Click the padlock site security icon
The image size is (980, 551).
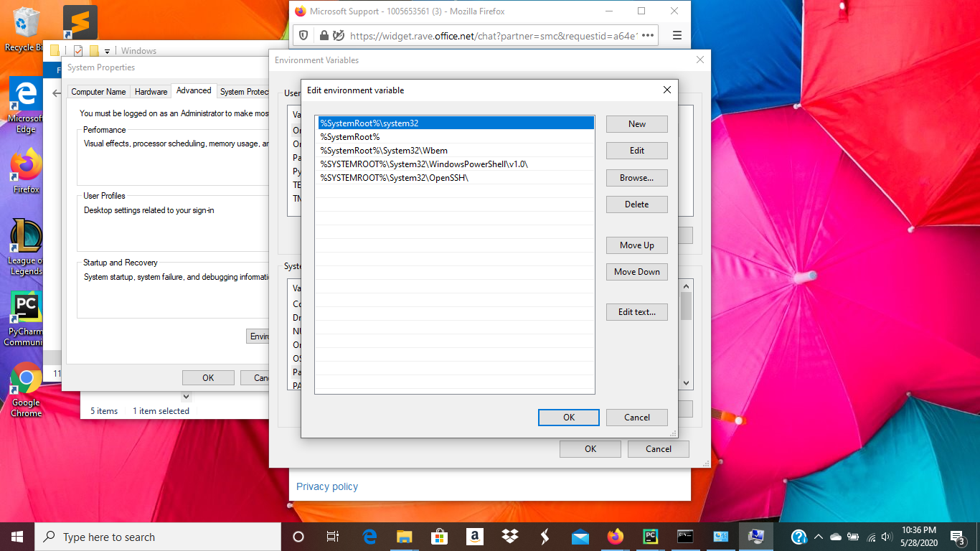pos(323,34)
